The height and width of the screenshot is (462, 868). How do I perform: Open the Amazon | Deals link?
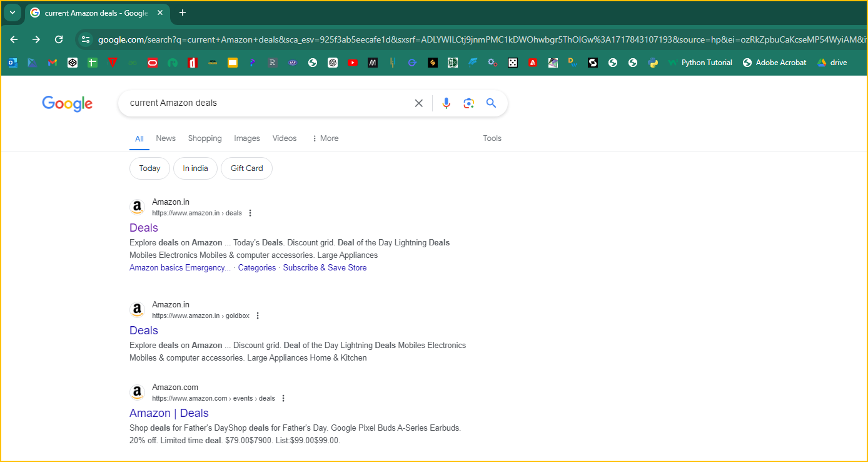[x=169, y=413]
